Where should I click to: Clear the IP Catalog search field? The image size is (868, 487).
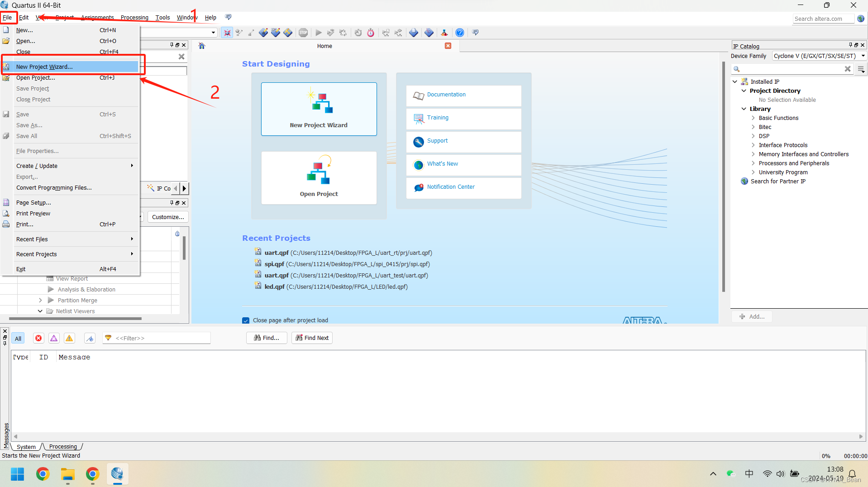pos(848,69)
